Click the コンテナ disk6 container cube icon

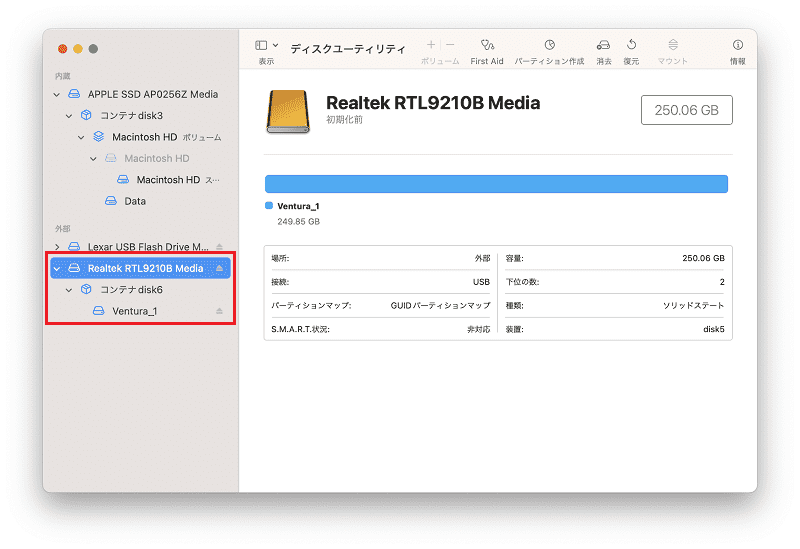coord(86,289)
